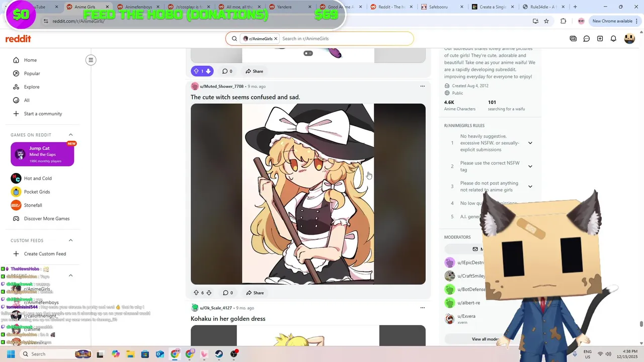Open moderator u/Exvera profile
This screenshot has height=362, width=644.
(466, 316)
